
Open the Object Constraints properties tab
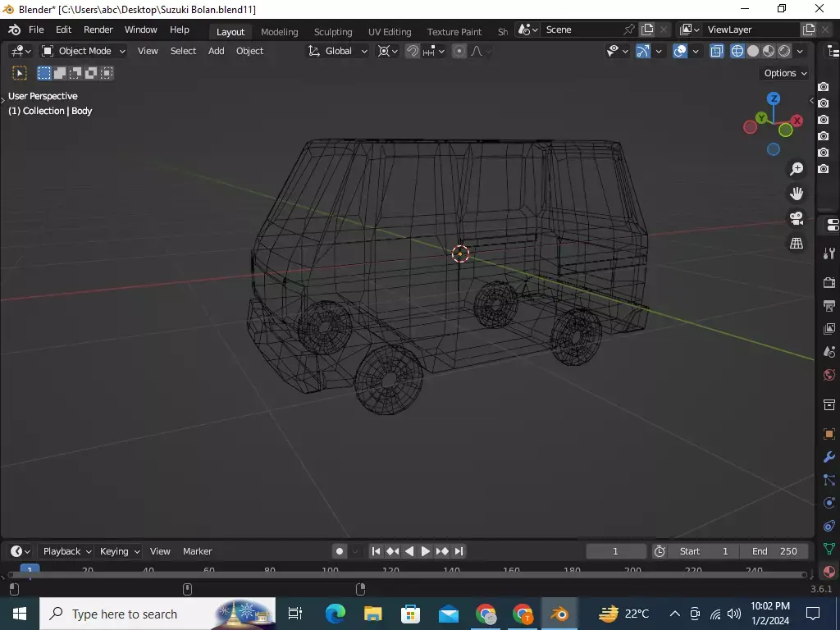pos(829,526)
